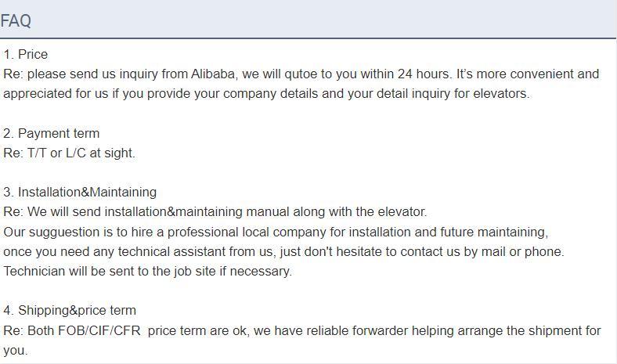Select the '3. Installation&Maintaining' heading

80,192
